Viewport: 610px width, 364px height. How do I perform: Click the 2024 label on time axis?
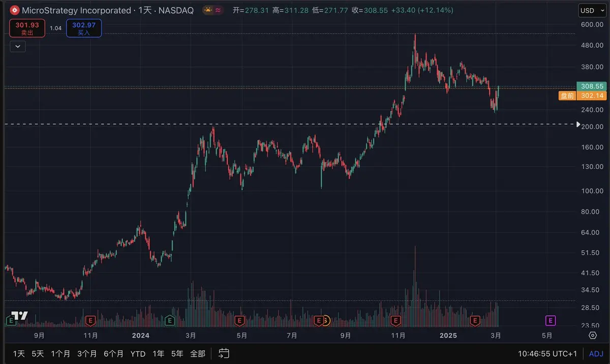pyautogui.click(x=141, y=336)
